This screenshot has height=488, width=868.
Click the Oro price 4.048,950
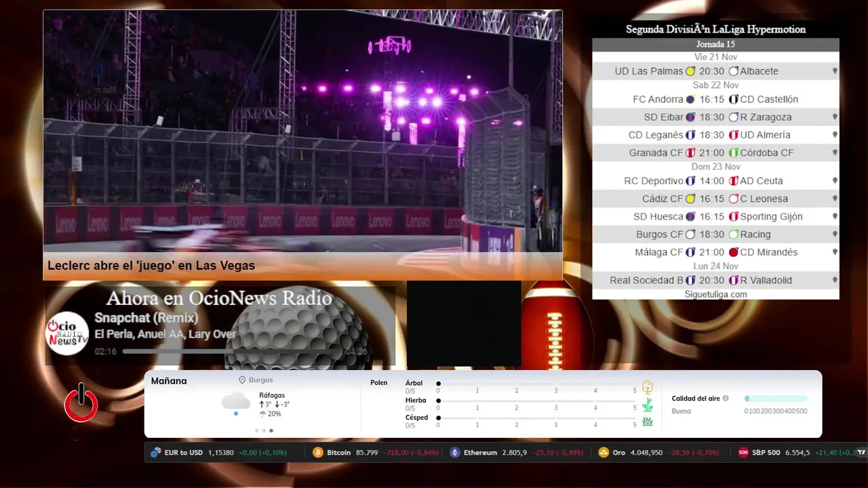click(x=647, y=453)
